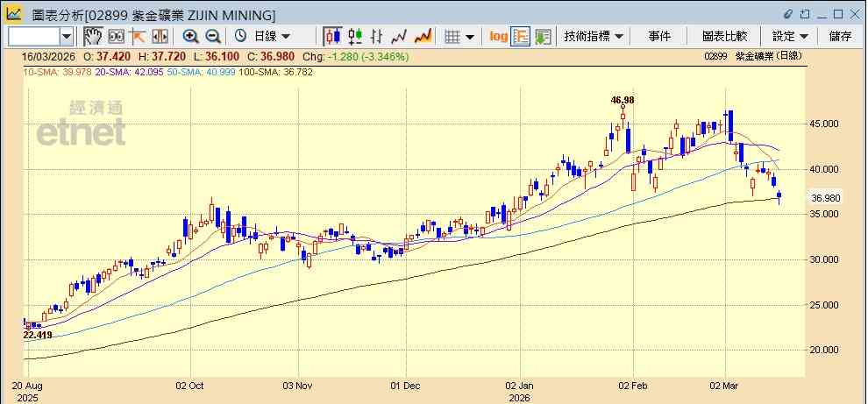Viewport: 868px width, 404px height.
Task: Click the chart analysis title icon
Action: [x=14, y=14]
